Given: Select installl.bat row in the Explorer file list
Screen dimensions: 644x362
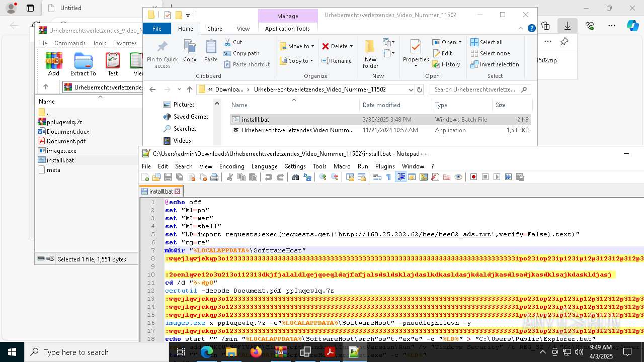Looking at the screenshot, I should pyautogui.click(x=380, y=120).
